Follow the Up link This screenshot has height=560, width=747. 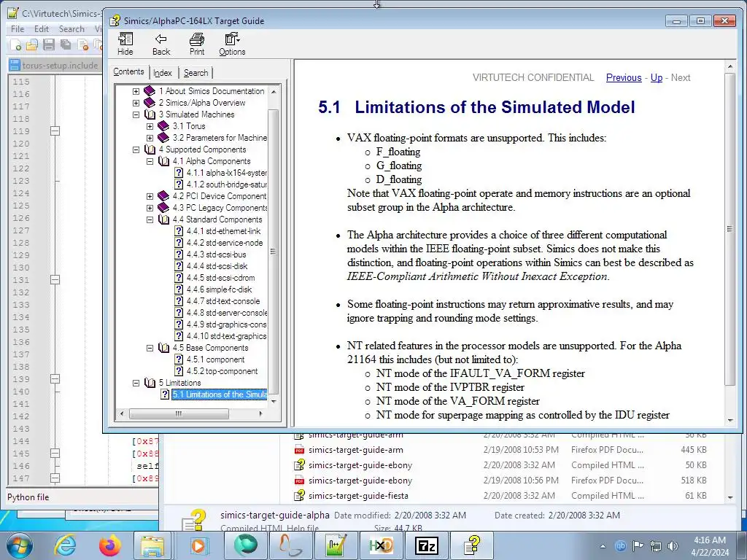(x=657, y=77)
